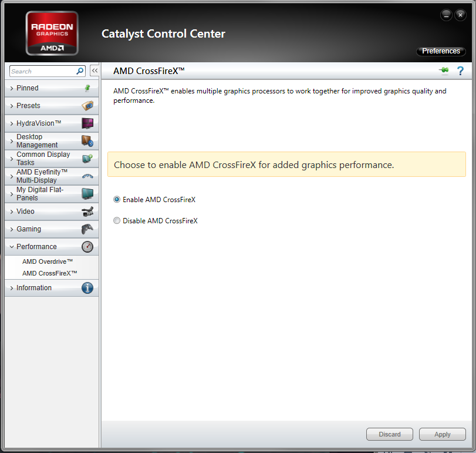Pin this page using the green pushpin

pyautogui.click(x=444, y=71)
